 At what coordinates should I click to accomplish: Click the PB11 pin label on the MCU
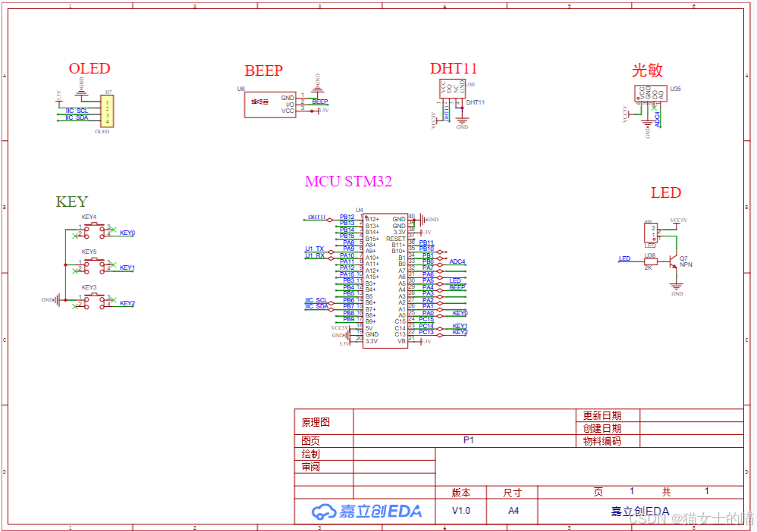pos(427,243)
